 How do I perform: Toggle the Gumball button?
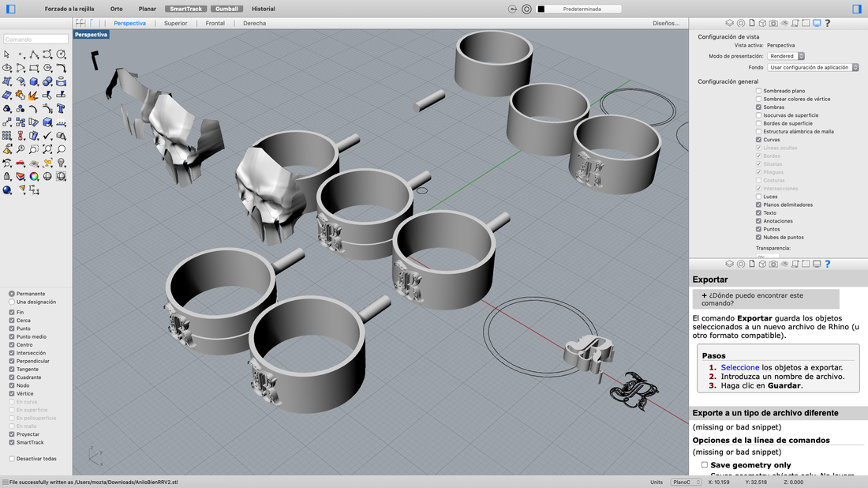click(x=227, y=9)
